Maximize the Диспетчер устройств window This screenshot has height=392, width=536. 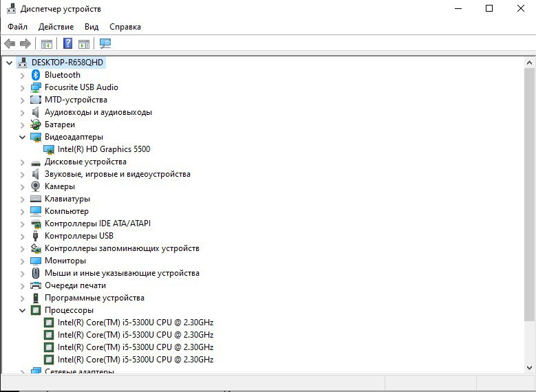(x=489, y=8)
